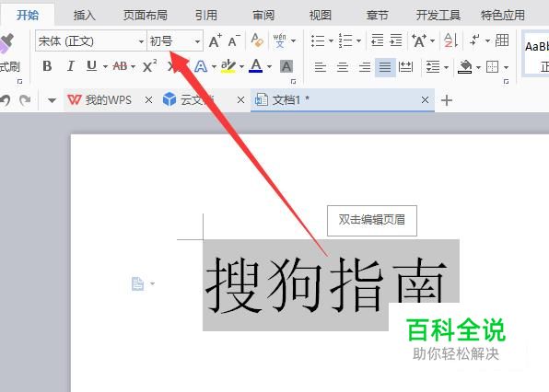Toggle Bold formatting

coord(47,66)
